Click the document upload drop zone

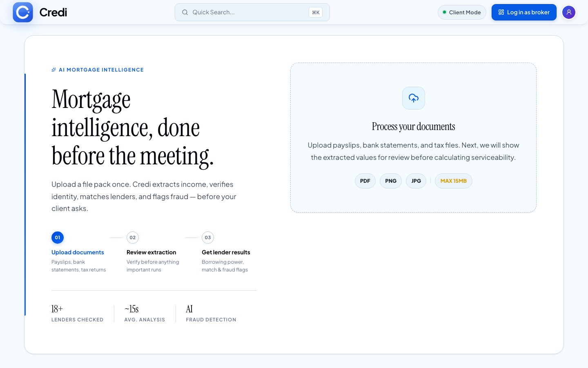pyautogui.click(x=413, y=138)
